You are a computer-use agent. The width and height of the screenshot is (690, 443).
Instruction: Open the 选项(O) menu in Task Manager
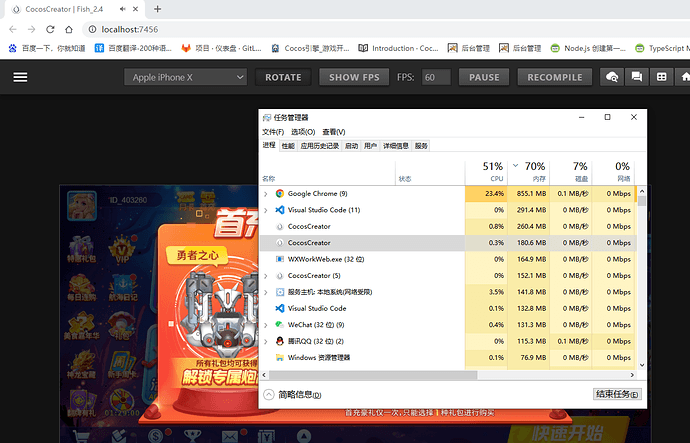pyautogui.click(x=303, y=132)
